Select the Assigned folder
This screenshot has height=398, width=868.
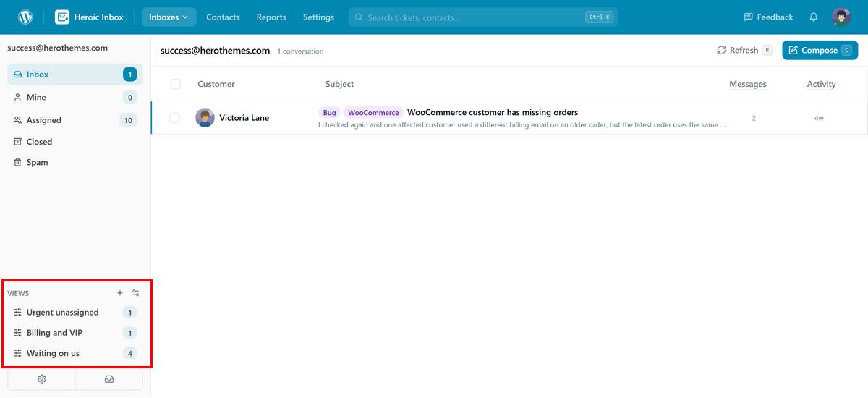click(75, 120)
